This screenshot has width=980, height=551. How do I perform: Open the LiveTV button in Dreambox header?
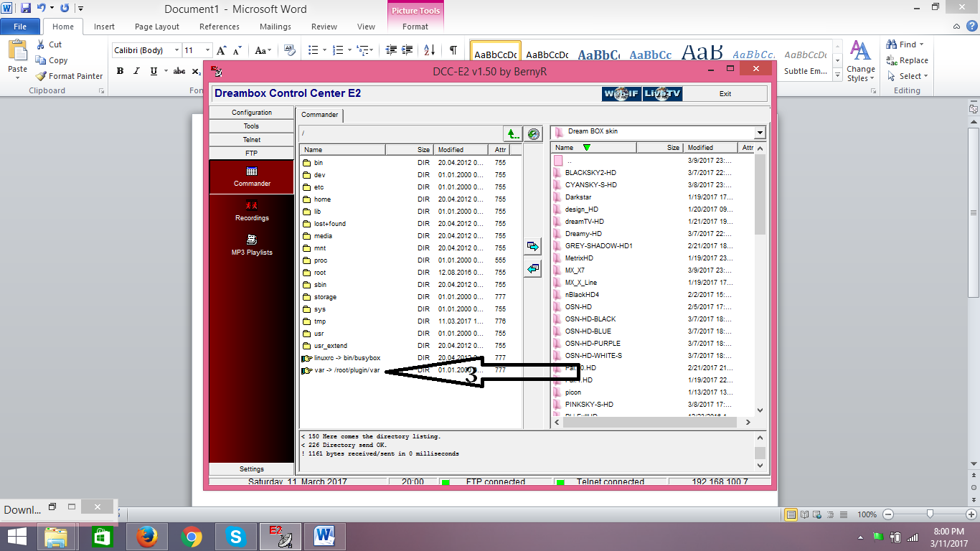coord(662,94)
